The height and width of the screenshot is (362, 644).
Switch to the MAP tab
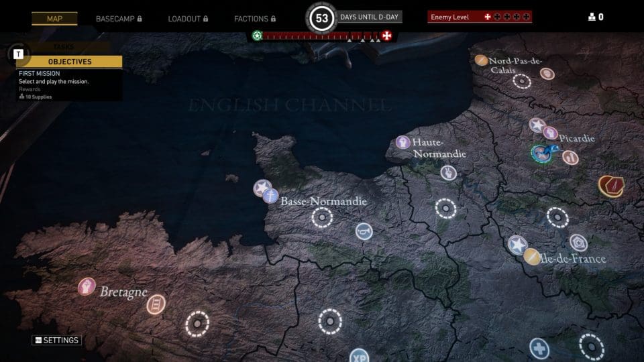coord(54,19)
